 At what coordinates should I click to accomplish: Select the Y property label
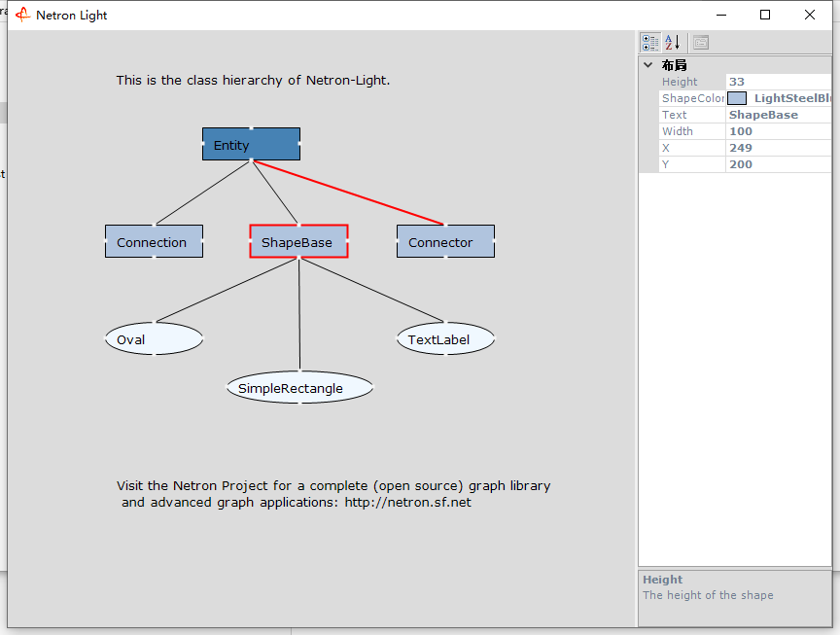pos(665,164)
